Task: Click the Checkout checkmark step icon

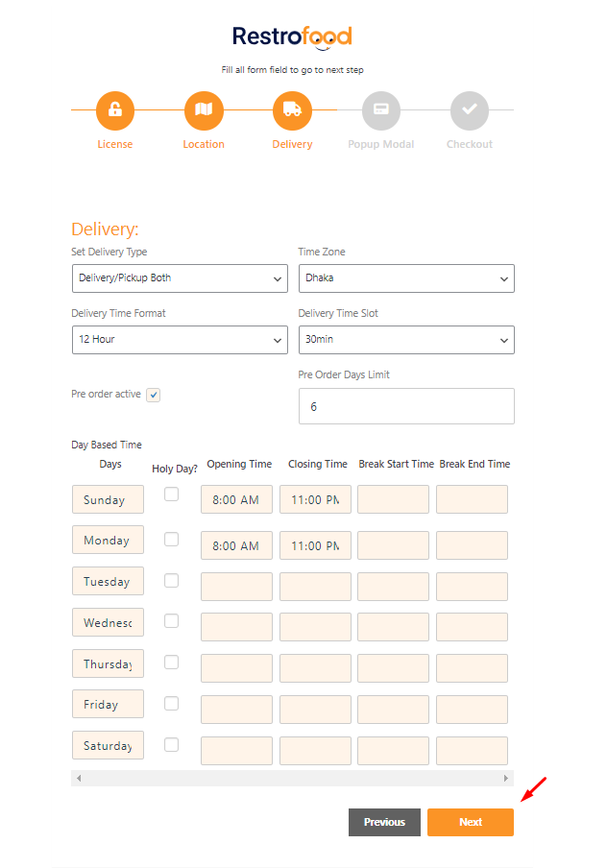Action: 469,110
